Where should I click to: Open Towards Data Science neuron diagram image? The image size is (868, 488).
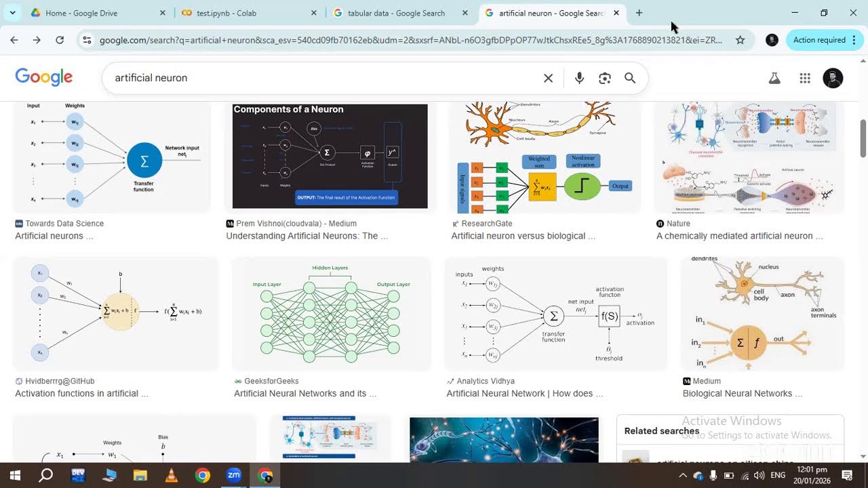click(112, 157)
